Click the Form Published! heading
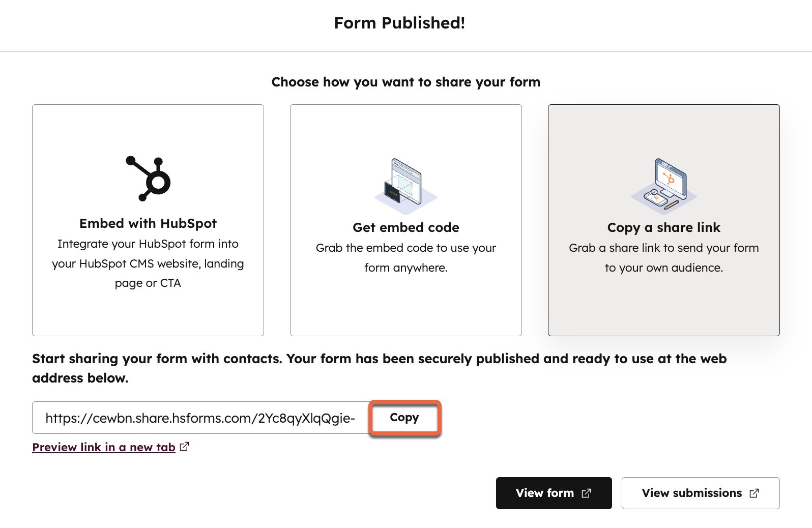This screenshot has height=528, width=812. [x=400, y=23]
